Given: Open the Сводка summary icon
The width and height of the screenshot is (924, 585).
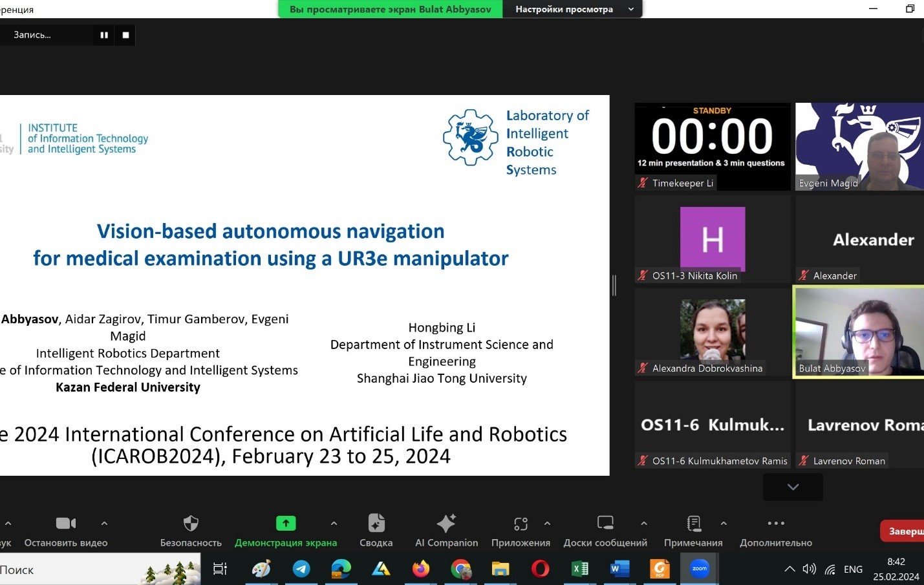Looking at the screenshot, I should 376,522.
